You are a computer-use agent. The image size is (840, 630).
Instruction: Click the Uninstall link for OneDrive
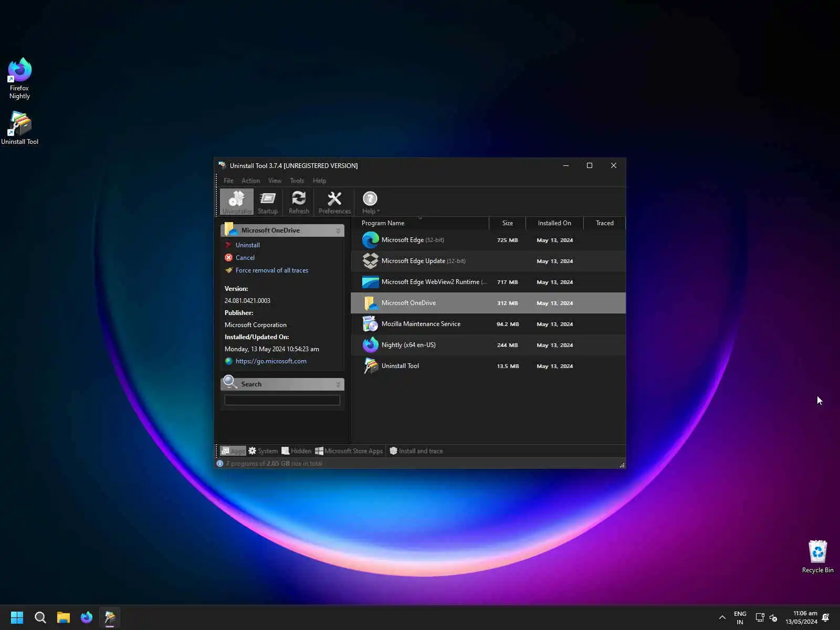coord(248,245)
